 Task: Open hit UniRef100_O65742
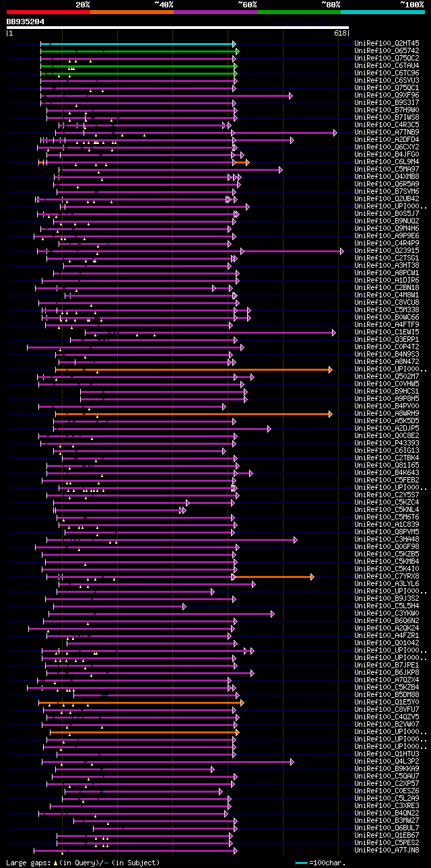[x=387, y=51]
